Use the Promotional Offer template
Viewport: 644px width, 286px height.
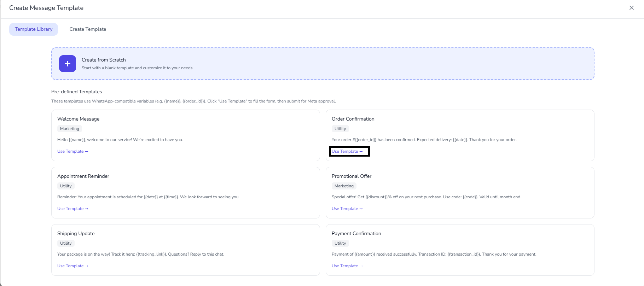click(347, 209)
